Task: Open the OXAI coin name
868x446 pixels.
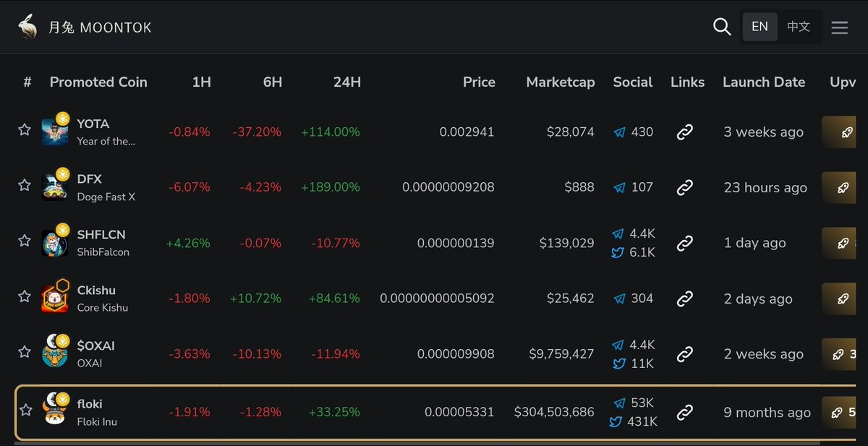Action: 90,363
